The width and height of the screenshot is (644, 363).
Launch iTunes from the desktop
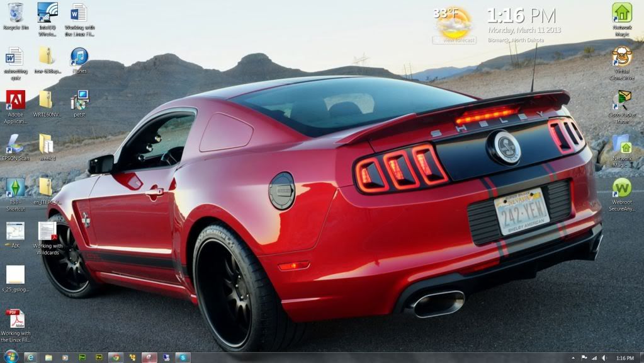(x=79, y=58)
